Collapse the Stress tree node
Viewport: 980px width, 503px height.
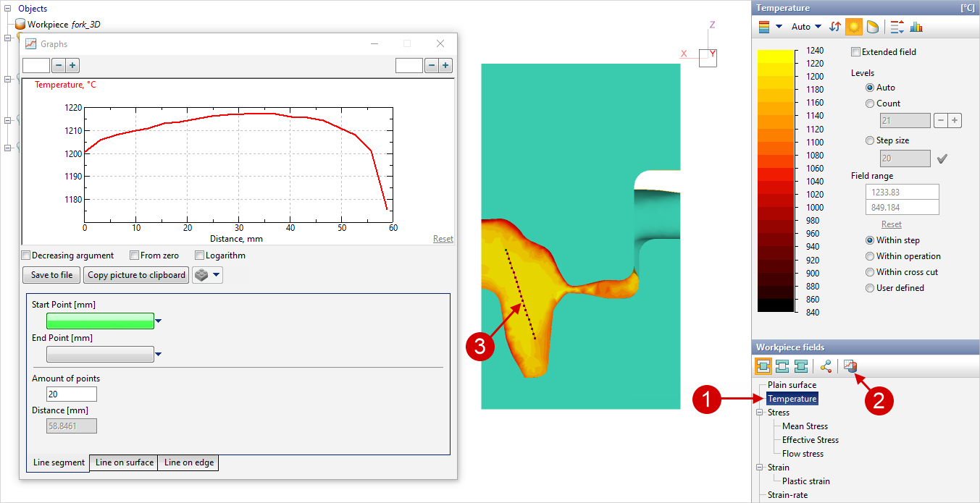click(x=759, y=413)
